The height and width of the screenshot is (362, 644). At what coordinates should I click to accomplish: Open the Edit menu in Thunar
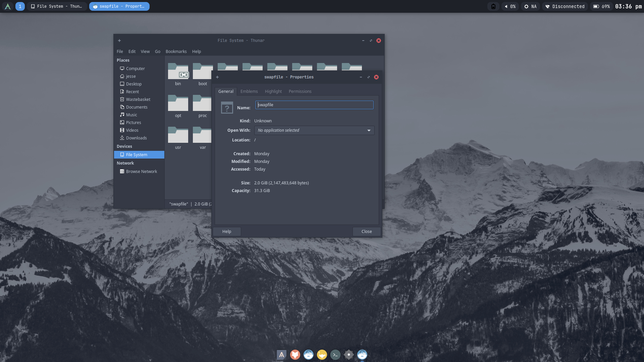tap(132, 52)
